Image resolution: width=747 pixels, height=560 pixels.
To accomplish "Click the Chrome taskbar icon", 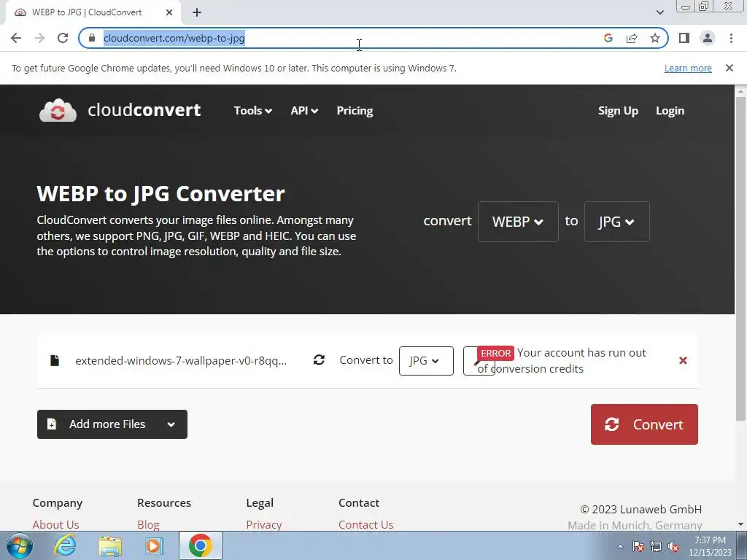I will 200,545.
